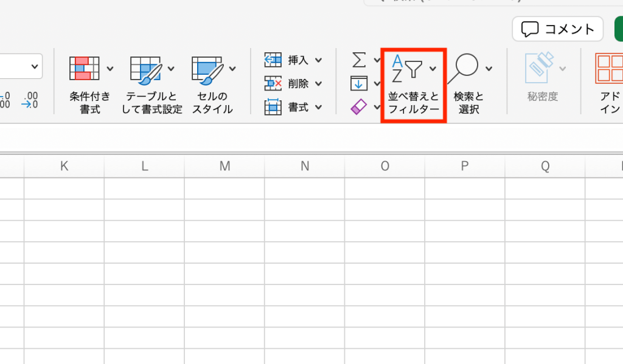The width and height of the screenshot is (623, 364).
Task: Select column header M
Action: [x=224, y=166]
